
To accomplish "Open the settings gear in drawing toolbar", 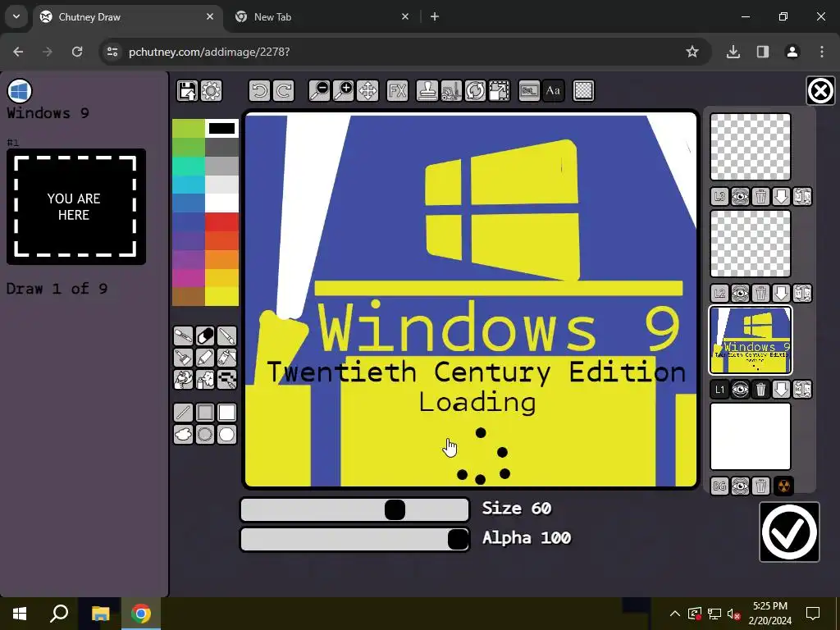I will (x=211, y=90).
